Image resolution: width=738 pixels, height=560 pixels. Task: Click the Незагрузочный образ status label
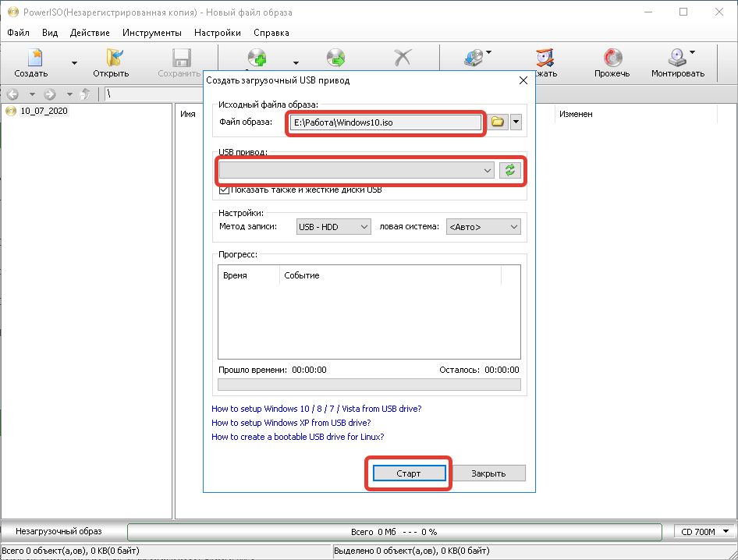click(59, 531)
